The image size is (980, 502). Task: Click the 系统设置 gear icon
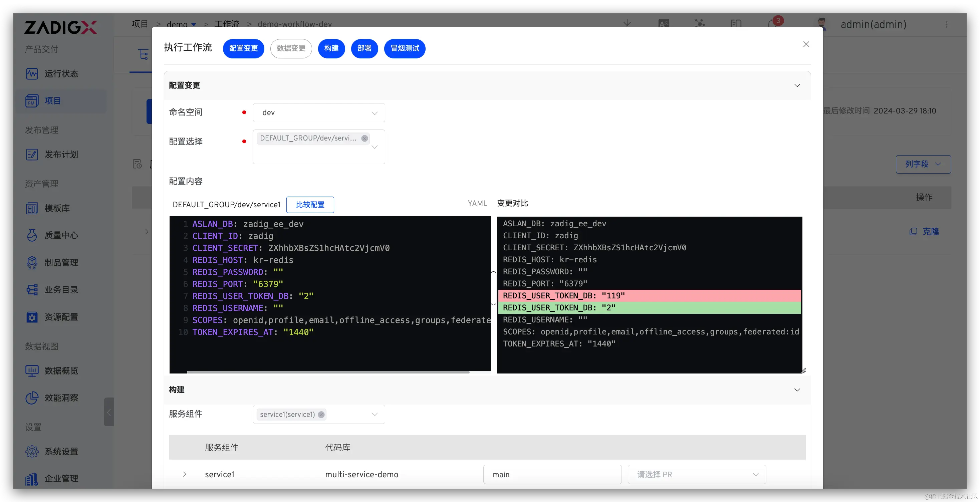[32, 451]
